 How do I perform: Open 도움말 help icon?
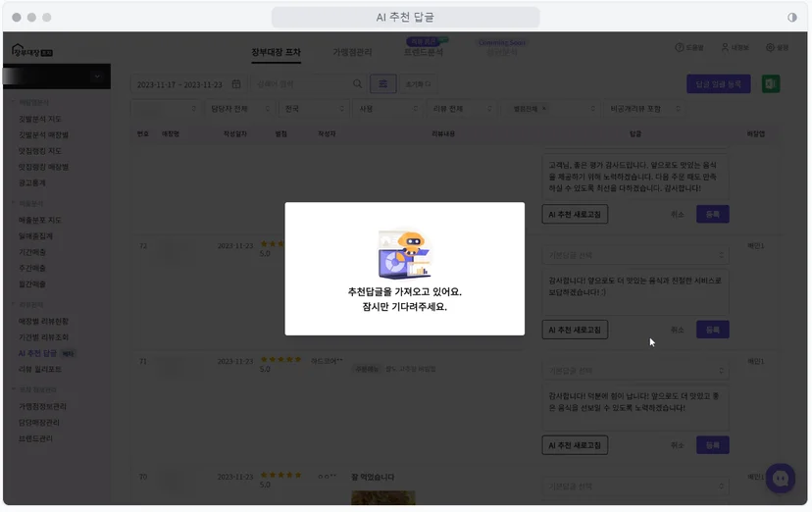pos(679,48)
